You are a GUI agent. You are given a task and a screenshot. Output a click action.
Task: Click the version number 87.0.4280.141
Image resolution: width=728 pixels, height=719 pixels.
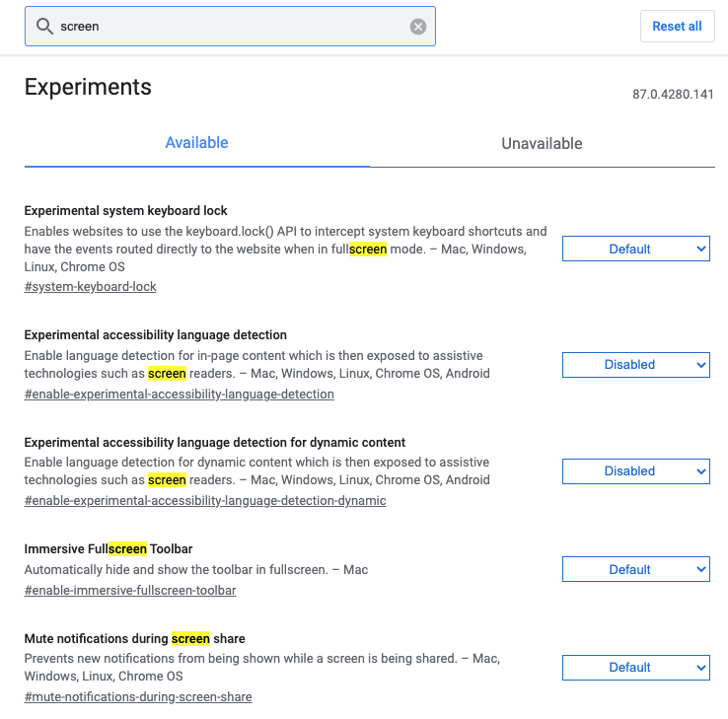click(x=673, y=94)
